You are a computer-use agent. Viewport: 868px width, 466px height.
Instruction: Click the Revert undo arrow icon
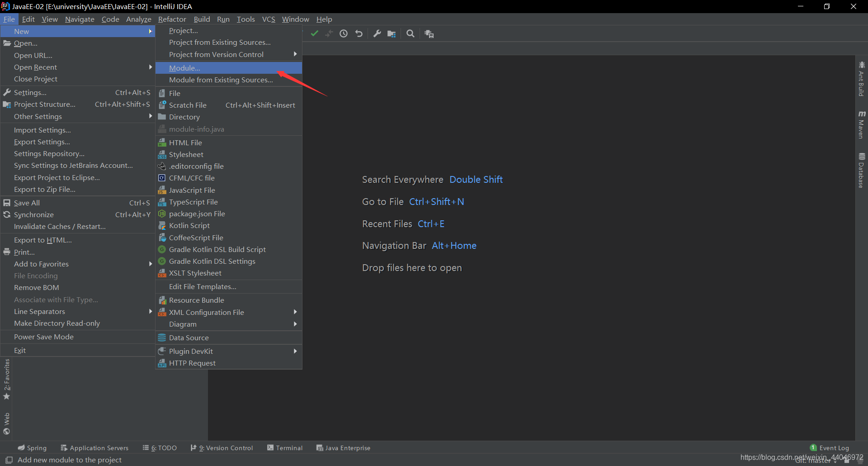pyautogui.click(x=359, y=33)
